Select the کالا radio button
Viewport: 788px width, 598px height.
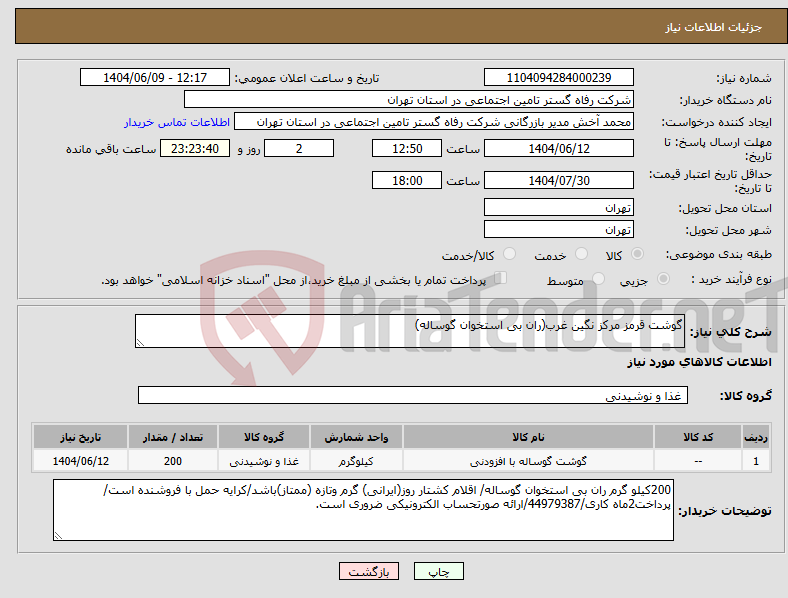point(637,254)
